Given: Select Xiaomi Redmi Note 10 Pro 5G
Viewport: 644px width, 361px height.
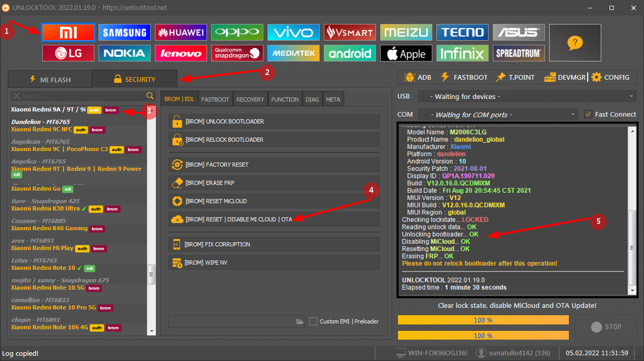Looking at the screenshot, I should (54, 307).
